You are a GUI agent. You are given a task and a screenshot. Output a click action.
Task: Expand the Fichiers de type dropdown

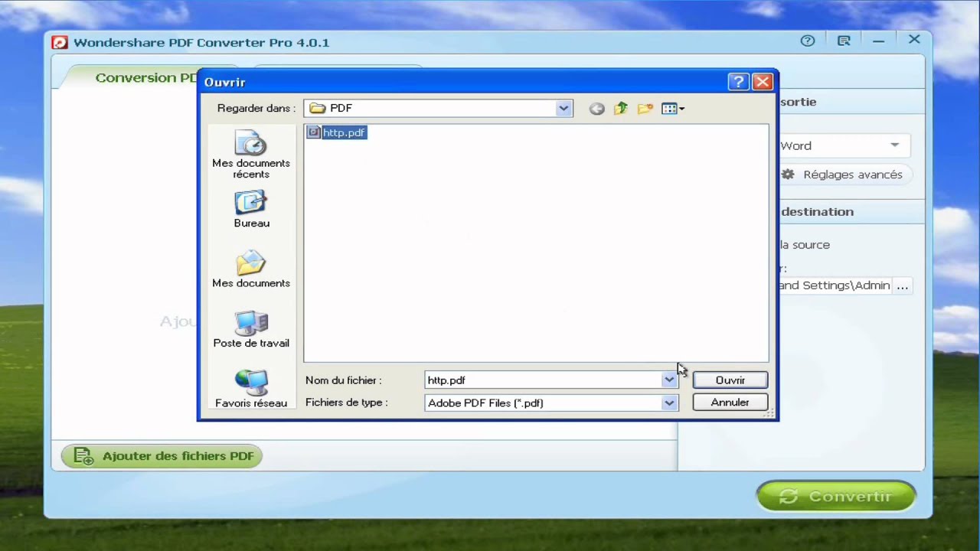tap(669, 403)
